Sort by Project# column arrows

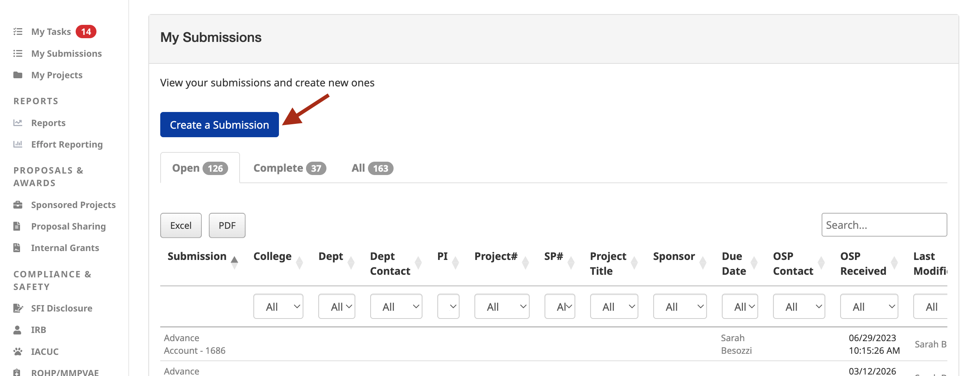(x=525, y=262)
